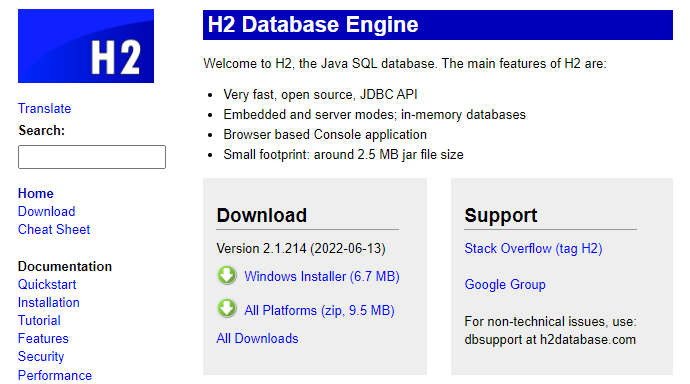Click the 'For non-technical issues, use:' text
This screenshot has width=690, height=384.
click(x=551, y=322)
